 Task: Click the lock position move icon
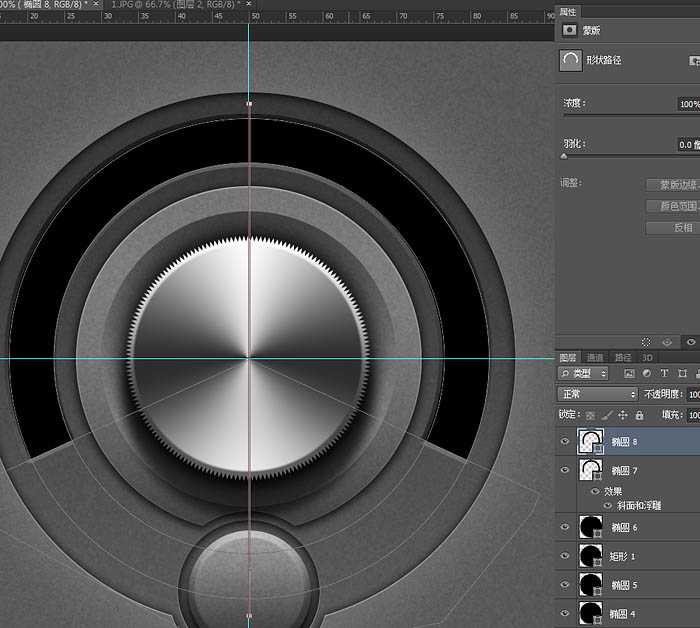623,415
